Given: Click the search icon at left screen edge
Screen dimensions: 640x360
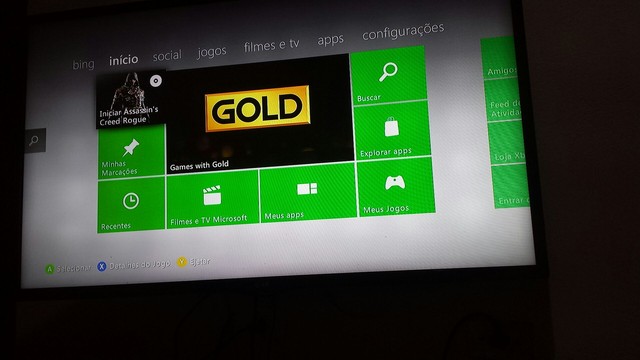Looking at the screenshot, I should 34,140.
